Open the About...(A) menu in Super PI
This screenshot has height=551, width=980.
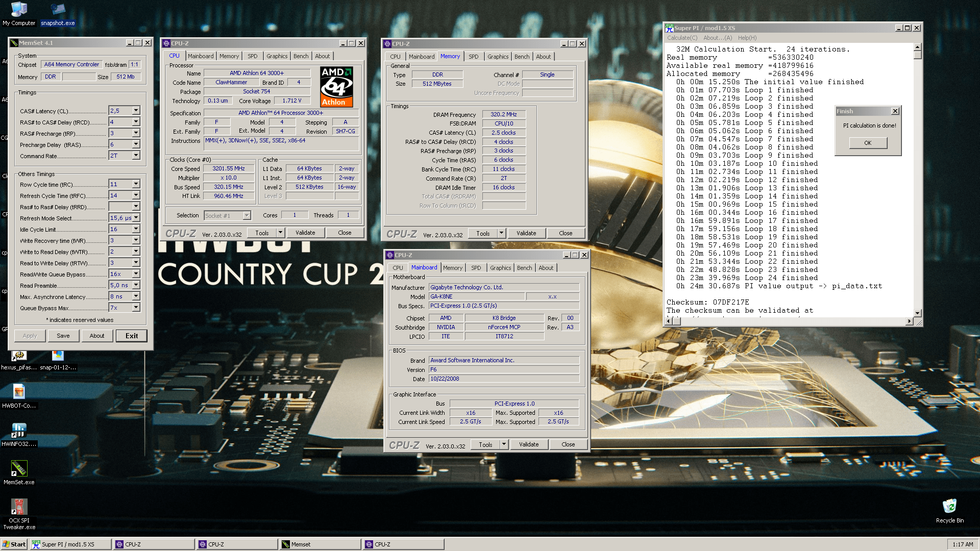click(718, 38)
